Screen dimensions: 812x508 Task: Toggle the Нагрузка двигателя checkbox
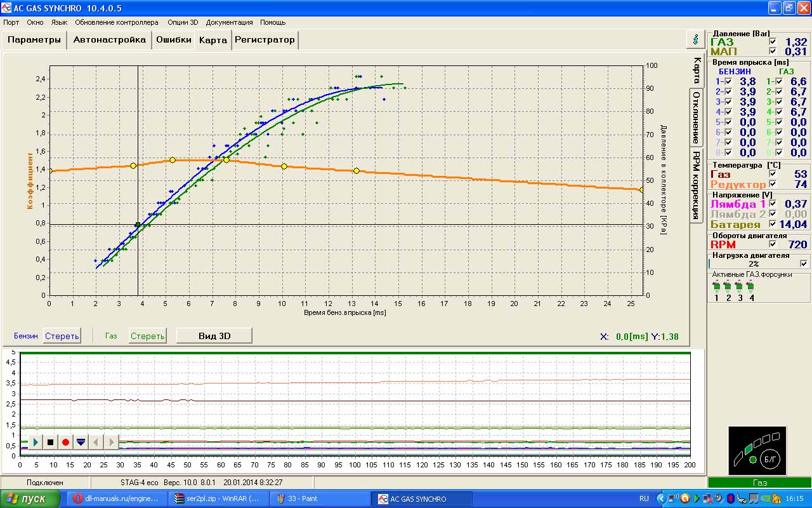[804, 264]
